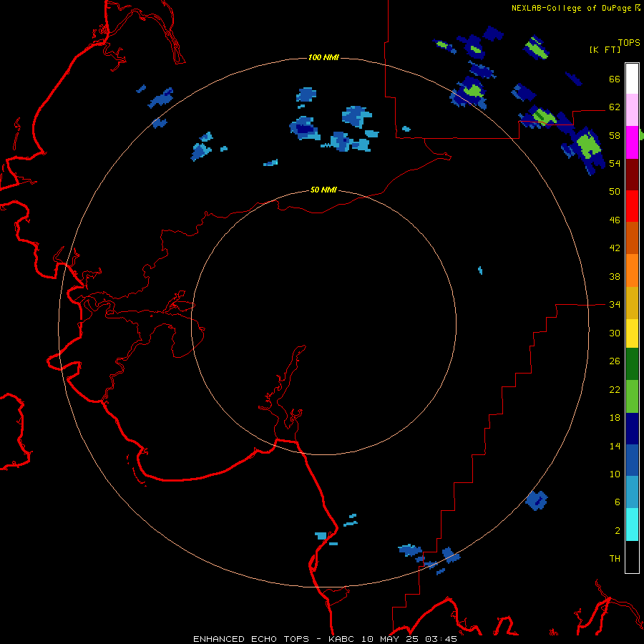Image resolution: width=644 pixels, height=644 pixels.
Task: Click the "46" legend value
Action: pos(615,220)
